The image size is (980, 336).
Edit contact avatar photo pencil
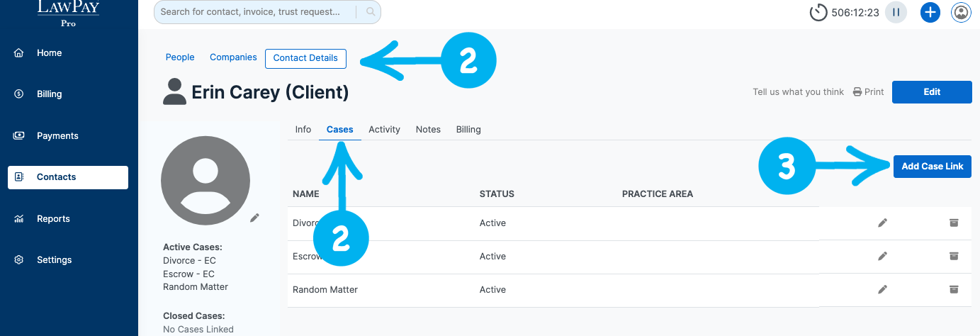click(x=254, y=218)
